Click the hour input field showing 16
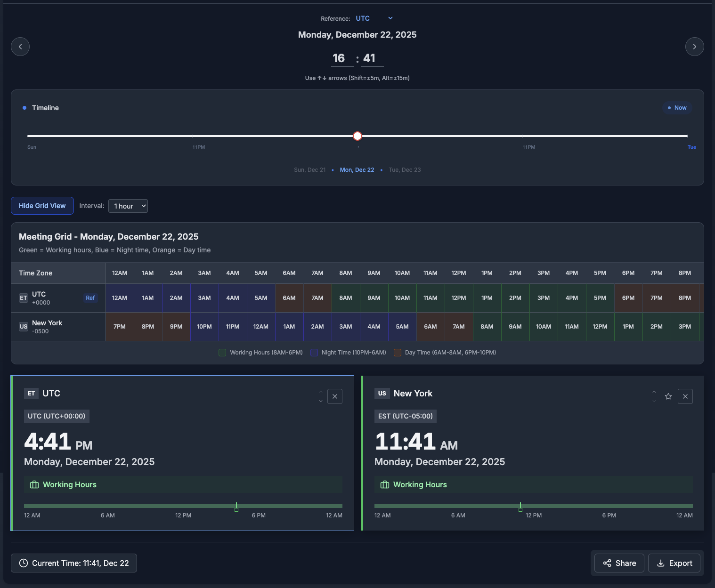 point(341,58)
